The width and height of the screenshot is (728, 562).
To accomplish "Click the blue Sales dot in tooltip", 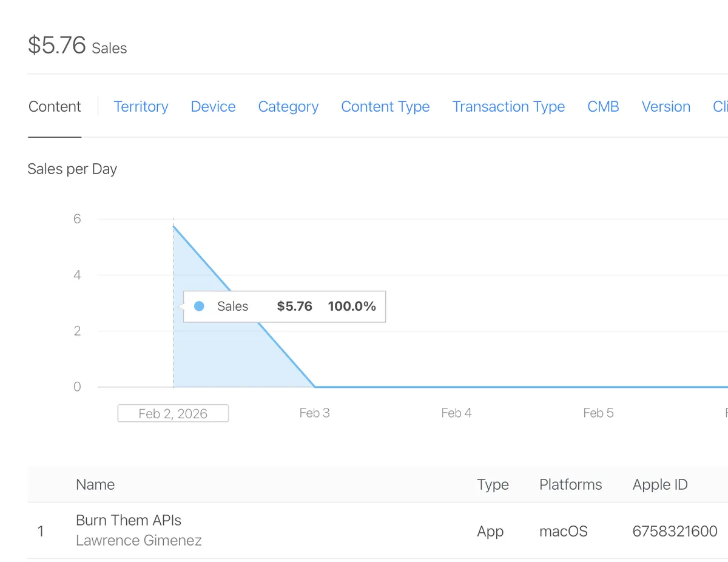I will pos(199,306).
